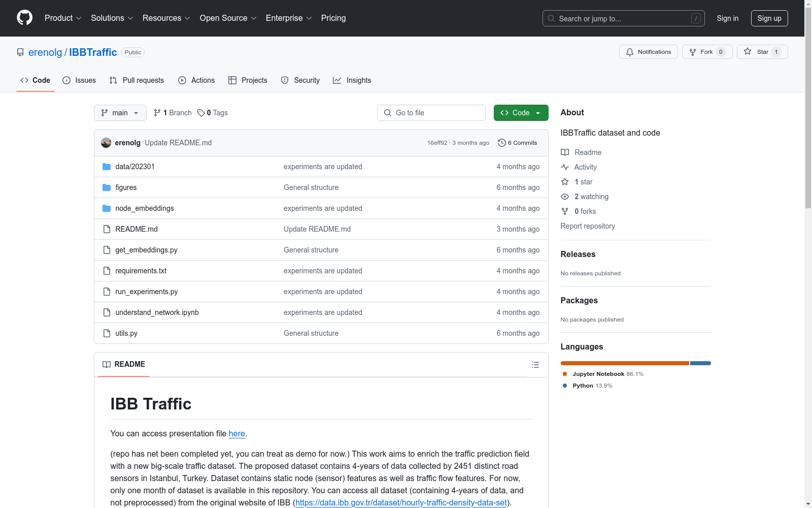Viewport: 812px width, 508px height.
Task: Open the README outline list icon
Action: 535,365
